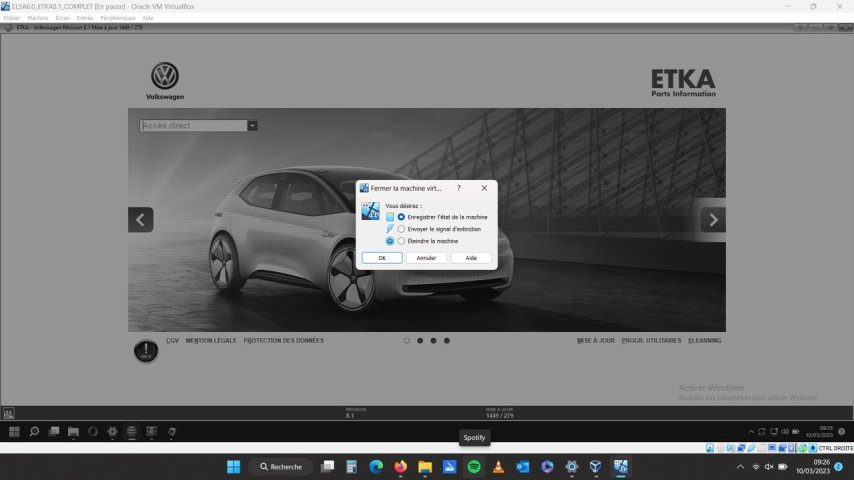
Task: Open the Entrée menu in VirtualBox
Action: [x=85, y=18]
